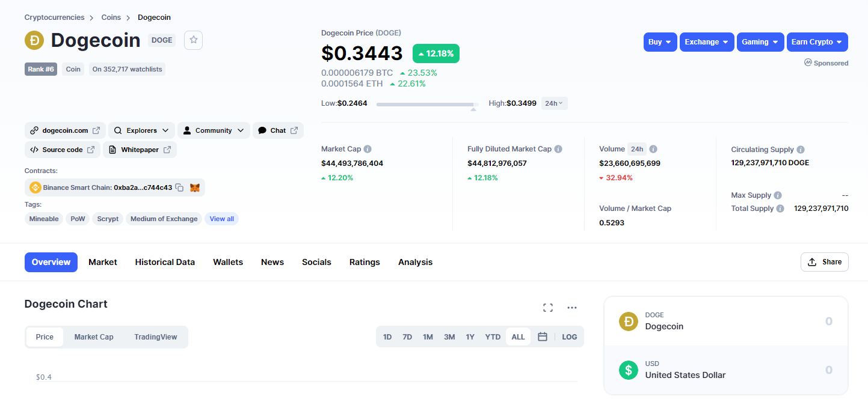The height and width of the screenshot is (399, 868).
Task: Expand the Explorers dropdown
Action: tap(142, 130)
